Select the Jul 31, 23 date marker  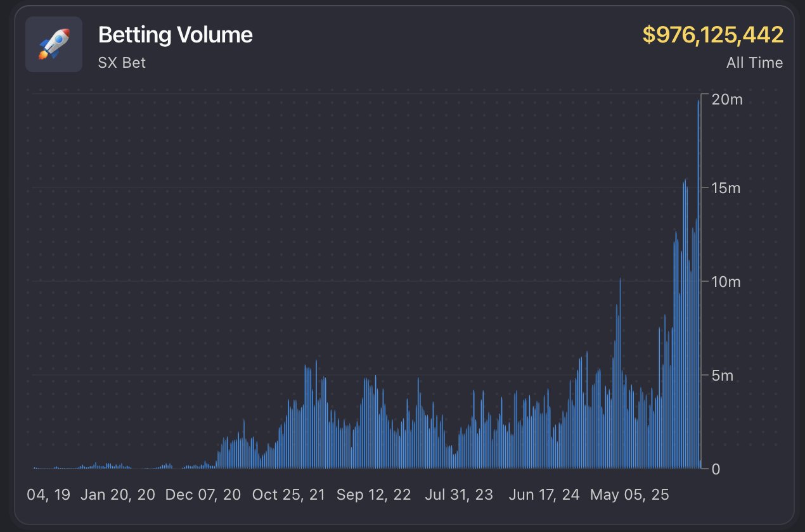(458, 495)
